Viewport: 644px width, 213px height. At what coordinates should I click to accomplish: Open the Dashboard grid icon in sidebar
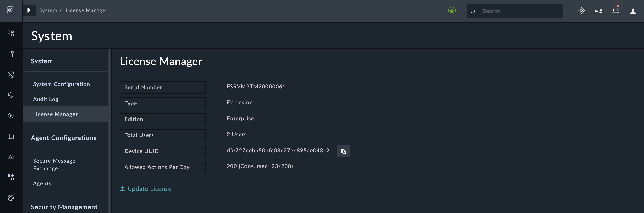coord(11,34)
